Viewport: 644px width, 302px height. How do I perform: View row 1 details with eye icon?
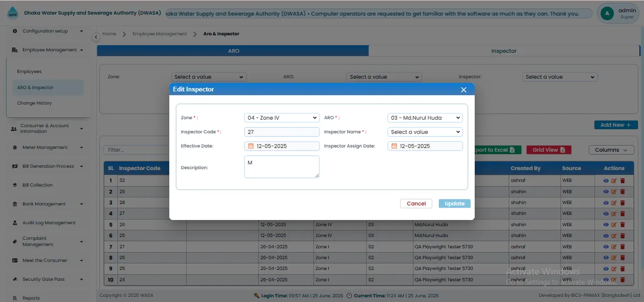(x=606, y=180)
